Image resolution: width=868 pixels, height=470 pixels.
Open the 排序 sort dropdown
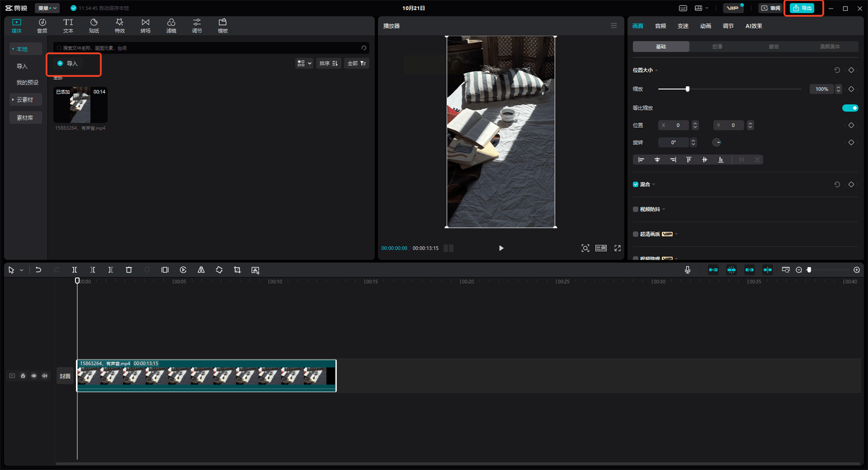(329, 63)
